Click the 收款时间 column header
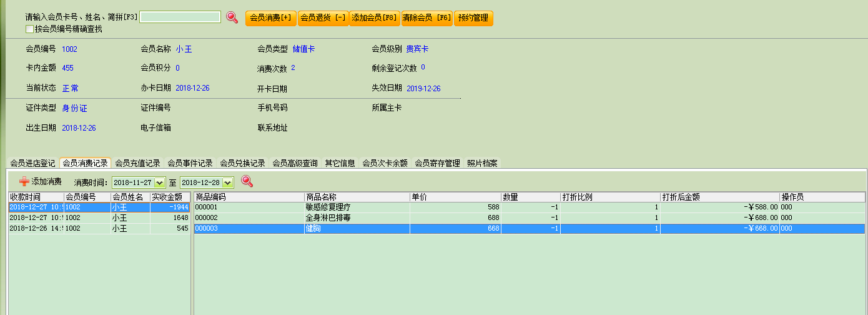Screen dimensions: 868x315 36,197
